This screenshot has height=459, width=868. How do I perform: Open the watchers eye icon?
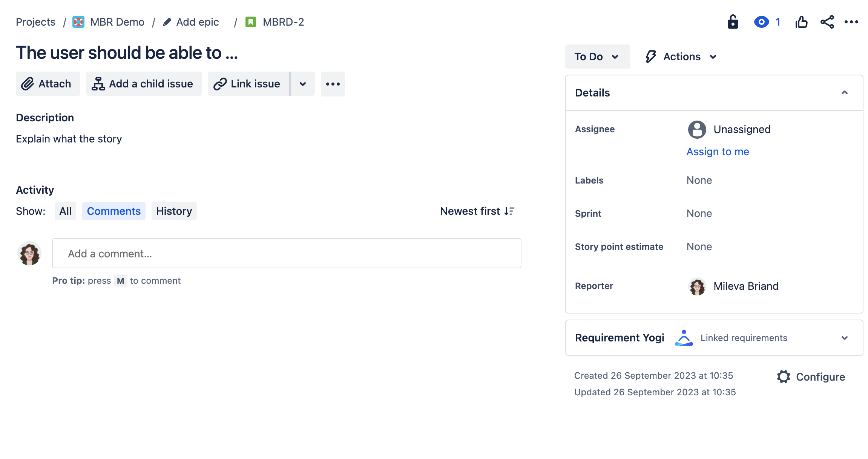pyautogui.click(x=761, y=22)
